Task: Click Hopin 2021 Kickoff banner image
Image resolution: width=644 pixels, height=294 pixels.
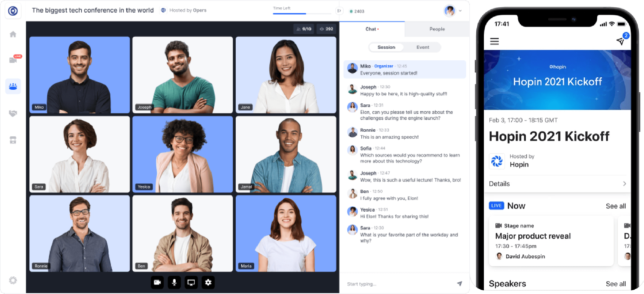Action: (557, 80)
